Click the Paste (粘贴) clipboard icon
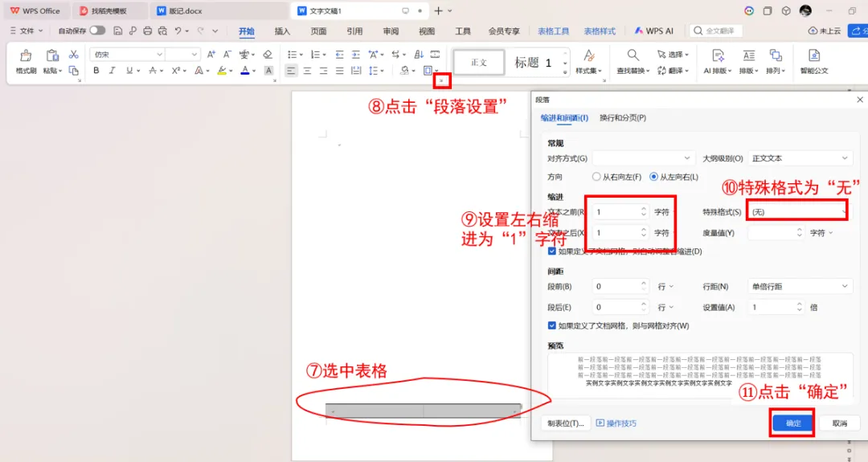This screenshot has height=462, width=868. click(52, 55)
